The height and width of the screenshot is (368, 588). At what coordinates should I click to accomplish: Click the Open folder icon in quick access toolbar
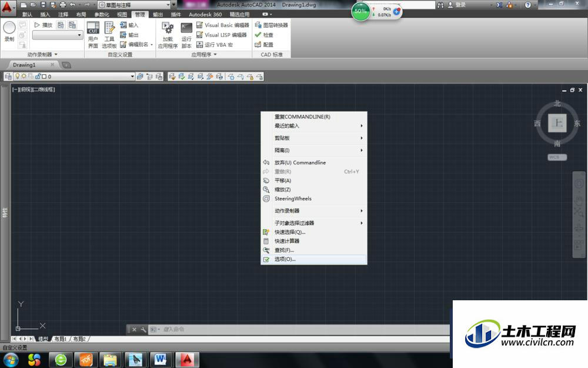33,5
